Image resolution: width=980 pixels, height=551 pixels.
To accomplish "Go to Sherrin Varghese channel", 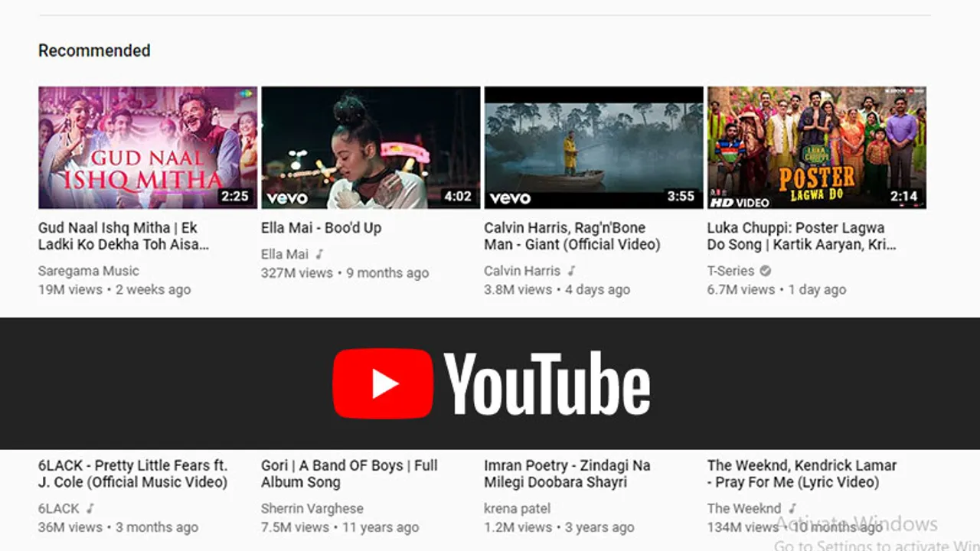I will 312,508.
